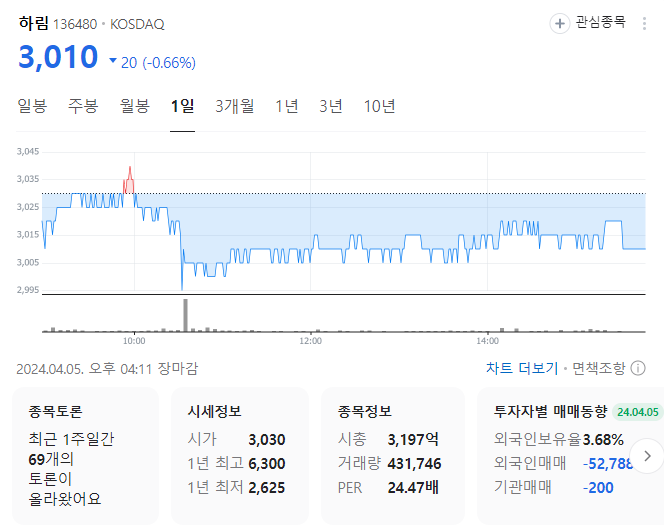Click the green 24.04.05 date badge
The height and width of the screenshot is (529, 664).
pyautogui.click(x=637, y=412)
